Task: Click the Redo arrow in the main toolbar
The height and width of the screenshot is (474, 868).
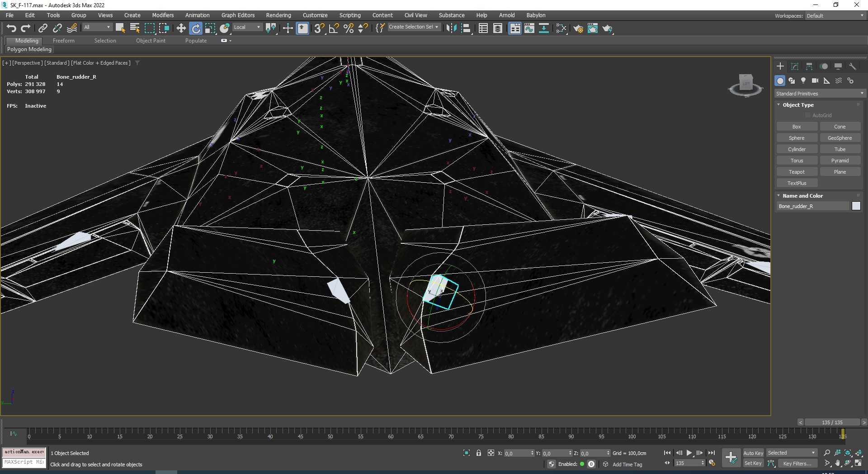Action: coord(26,28)
